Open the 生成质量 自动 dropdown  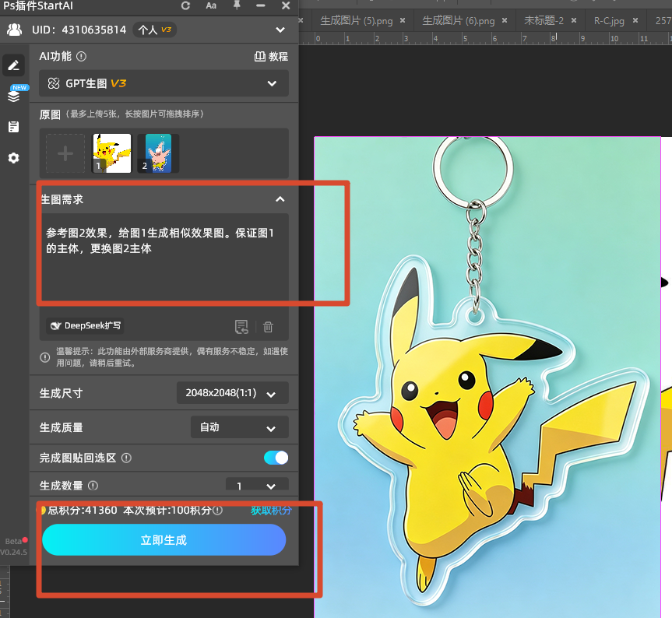click(x=239, y=427)
